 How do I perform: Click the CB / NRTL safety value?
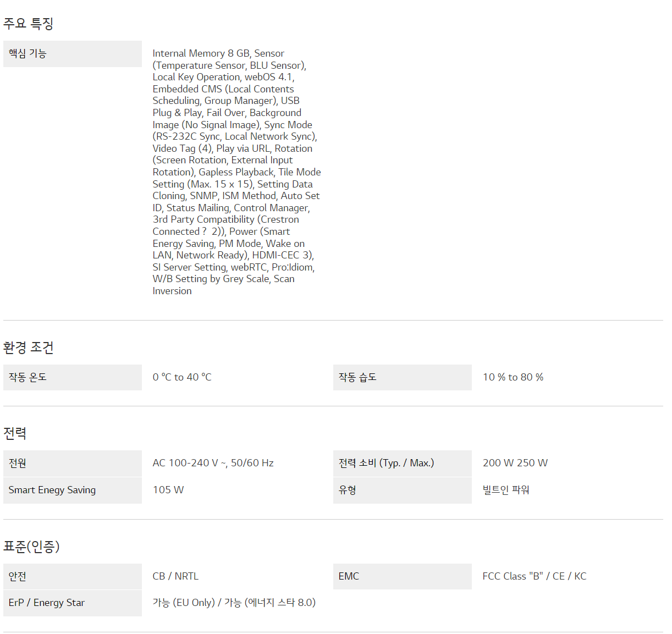pos(175,576)
